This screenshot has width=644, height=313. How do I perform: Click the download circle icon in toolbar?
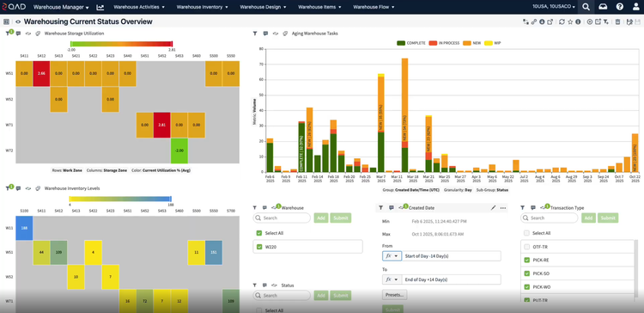click(x=542, y=21)
